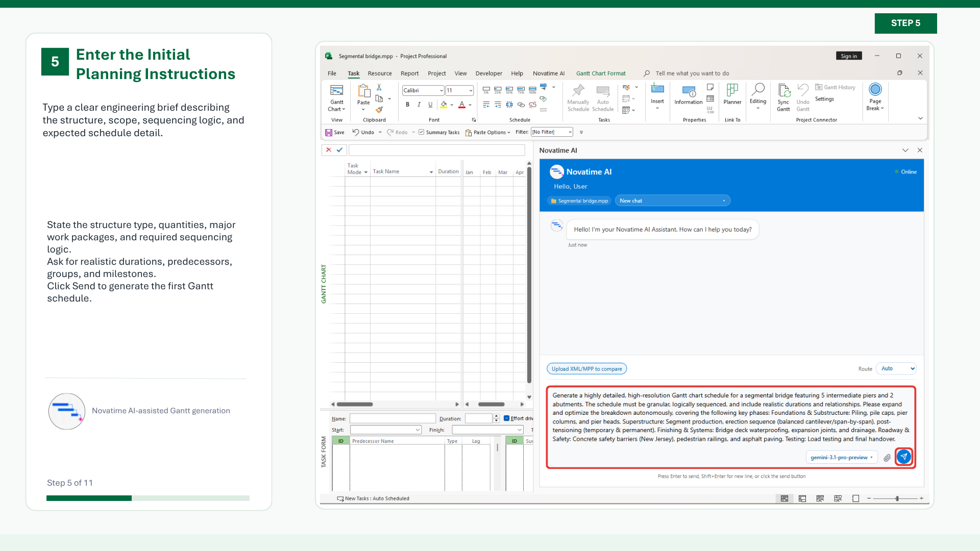Apply Bold formatting

coord(407,105)
